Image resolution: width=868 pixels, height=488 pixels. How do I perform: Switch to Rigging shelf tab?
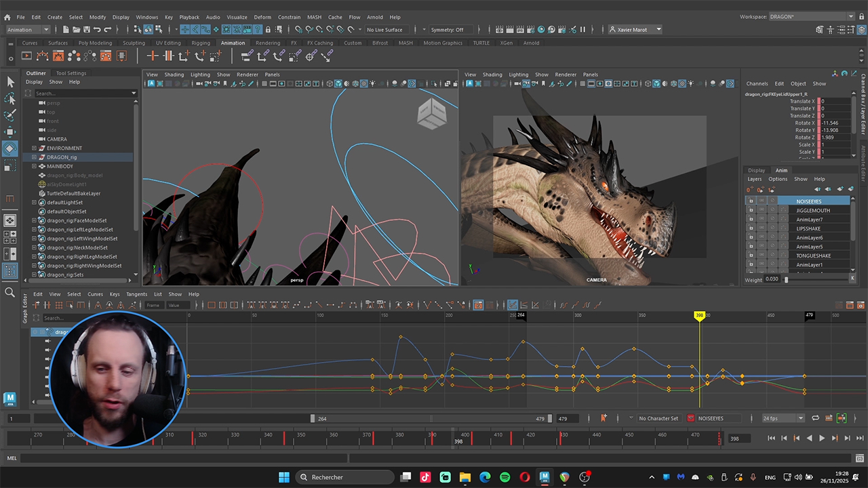pyautogui.click(x=201, y=43)
